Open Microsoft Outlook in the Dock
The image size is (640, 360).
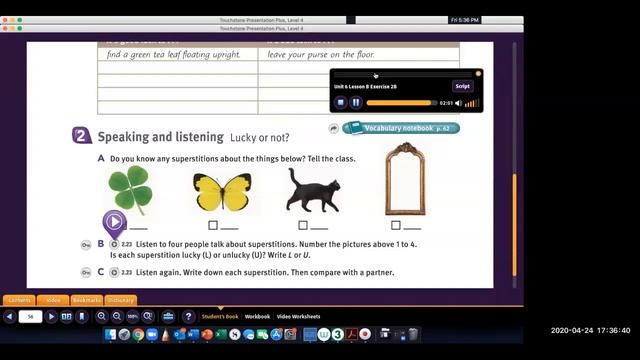click(180, 334)
